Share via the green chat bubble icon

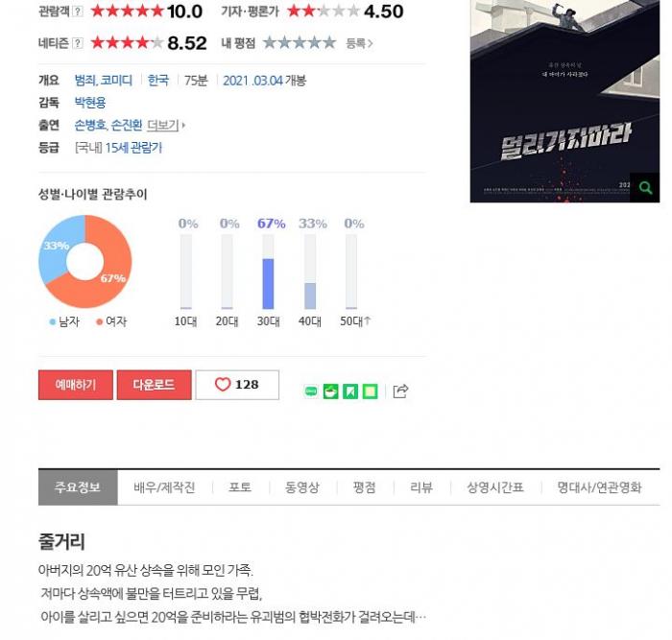[311, 391]
